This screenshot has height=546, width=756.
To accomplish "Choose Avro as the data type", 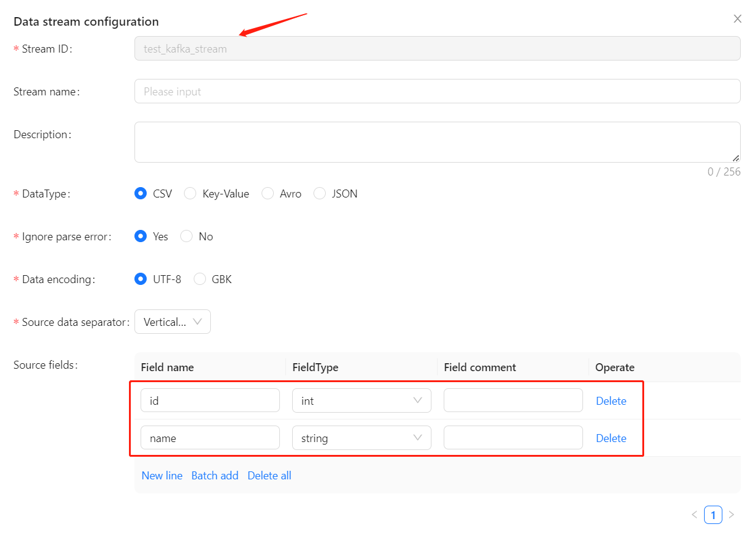I will pos(268,194).
